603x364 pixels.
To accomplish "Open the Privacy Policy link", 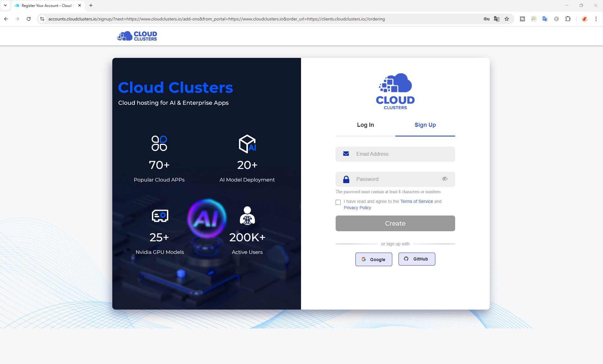I will [357, 208].
